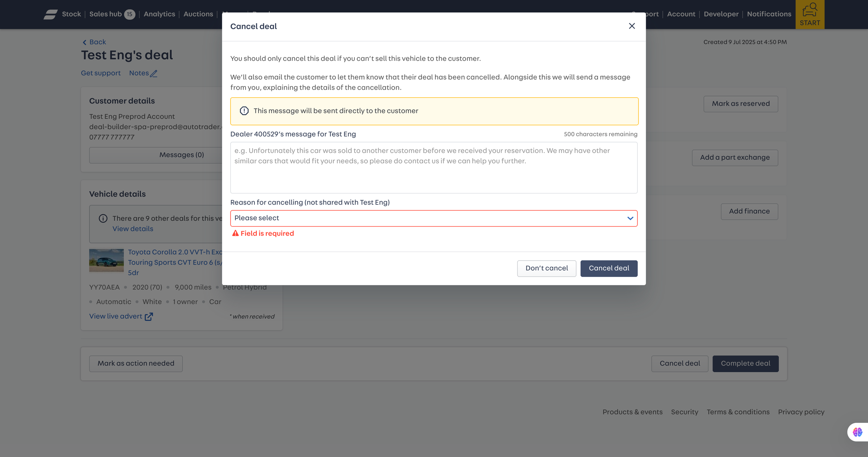Viewport: 868px width, 457px height.
Task: Click the Back chevron arrow
Action: (x=84, y=42)
